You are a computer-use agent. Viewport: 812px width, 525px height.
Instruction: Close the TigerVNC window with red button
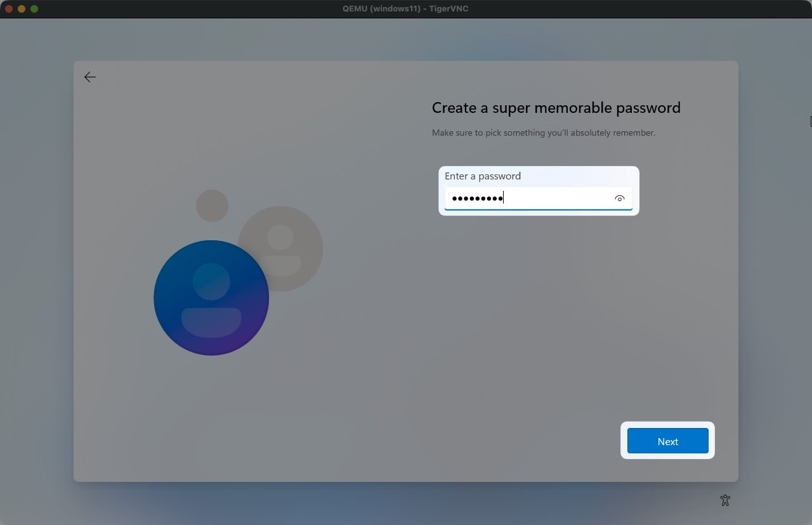tap(9, 9)
